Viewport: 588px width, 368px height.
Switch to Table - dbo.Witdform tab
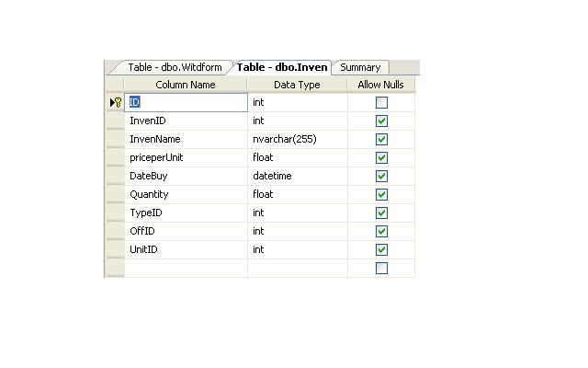click(175, 67)
